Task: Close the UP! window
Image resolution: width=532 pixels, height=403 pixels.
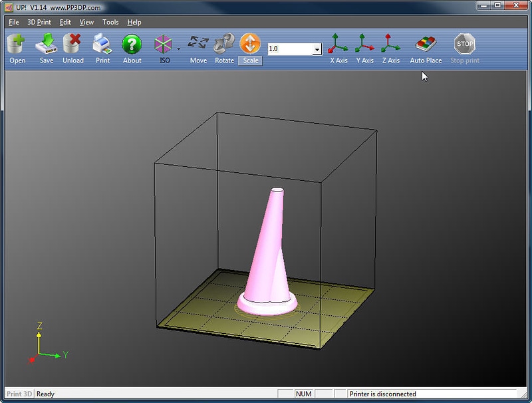Action: [517, 5]
